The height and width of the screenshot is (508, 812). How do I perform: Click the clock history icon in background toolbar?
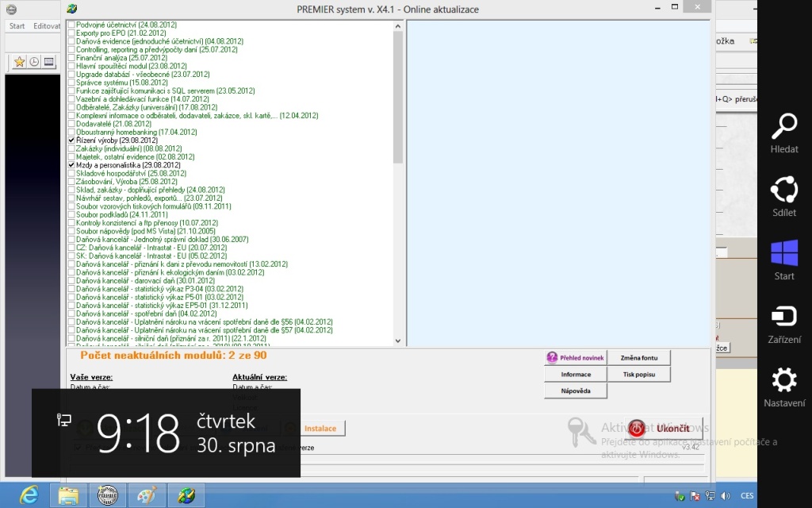[34, 62]
